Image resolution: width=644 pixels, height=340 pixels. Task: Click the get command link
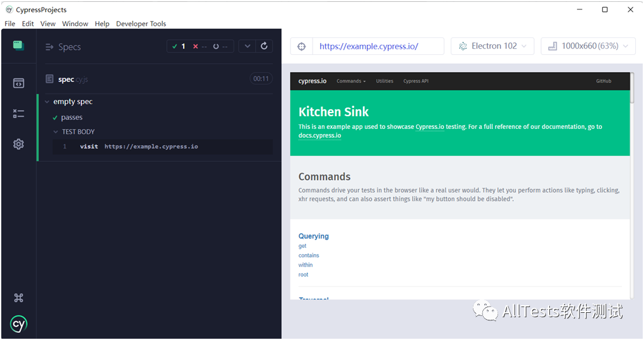coord(302,246)
